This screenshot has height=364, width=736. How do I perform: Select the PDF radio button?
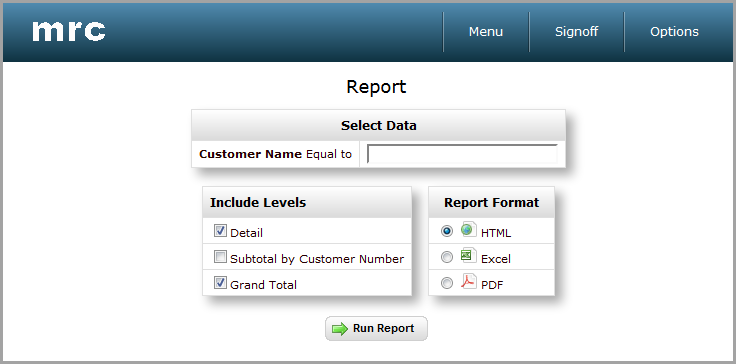pyautogui.click(x=447, y=283)
